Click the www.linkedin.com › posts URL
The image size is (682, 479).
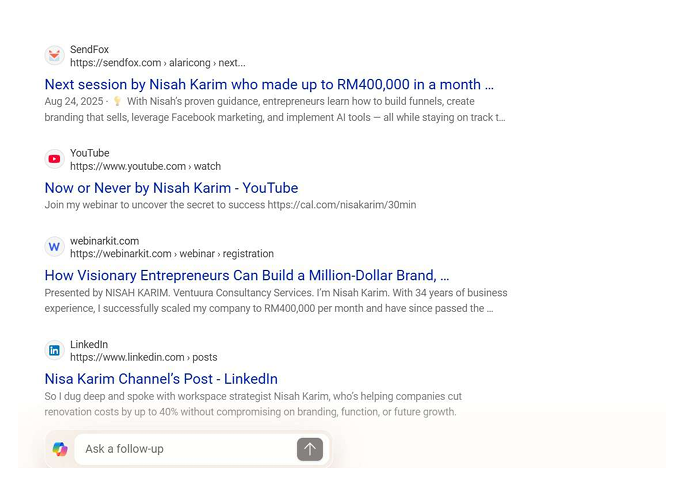pyautogui.click(x=144, y=357)
